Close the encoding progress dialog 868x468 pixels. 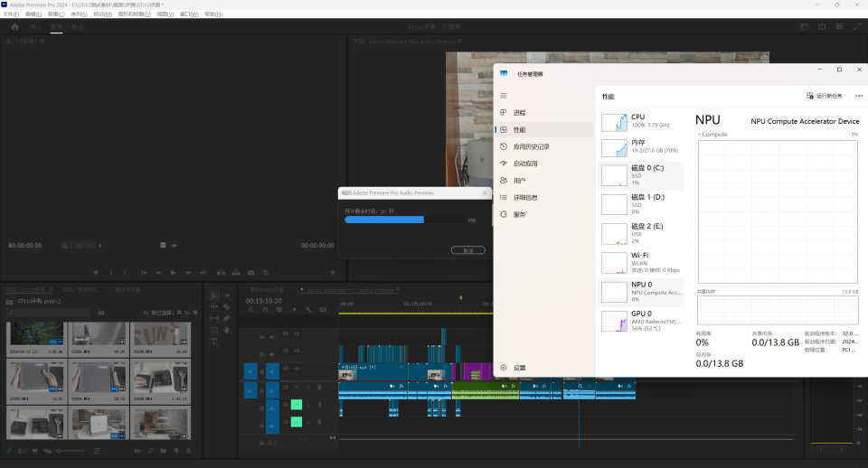click(485, 193)
